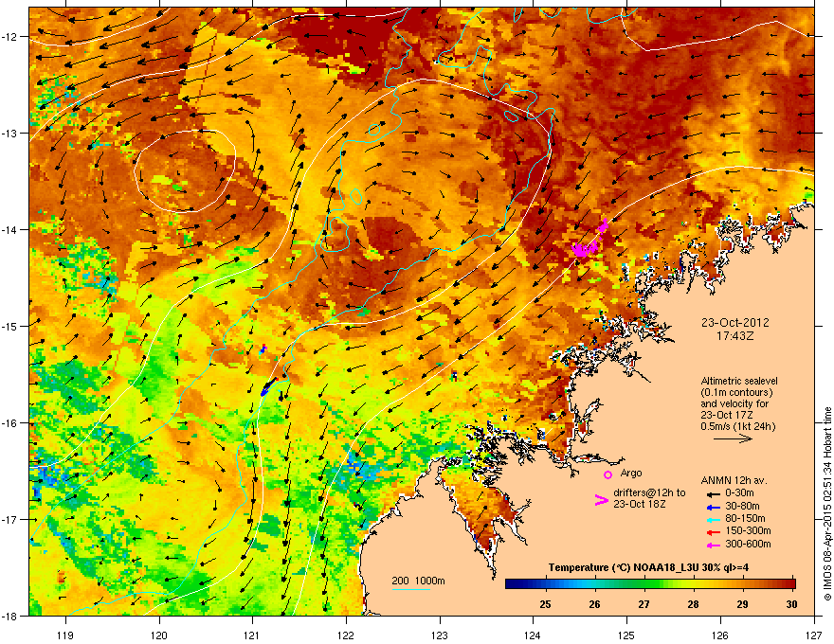The image size is (834, 644).
Task: Click the -17 latitude axis label
Action: click(10, 519)
